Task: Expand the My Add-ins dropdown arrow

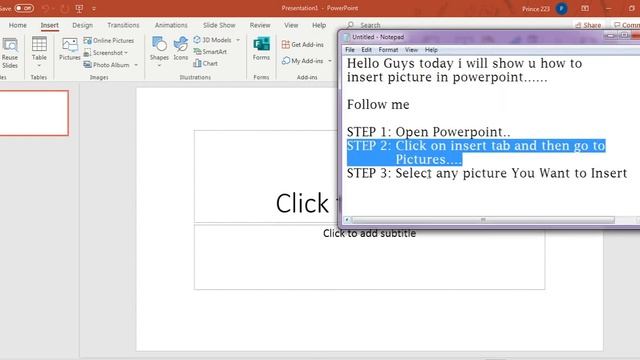Action: point(330,61)
